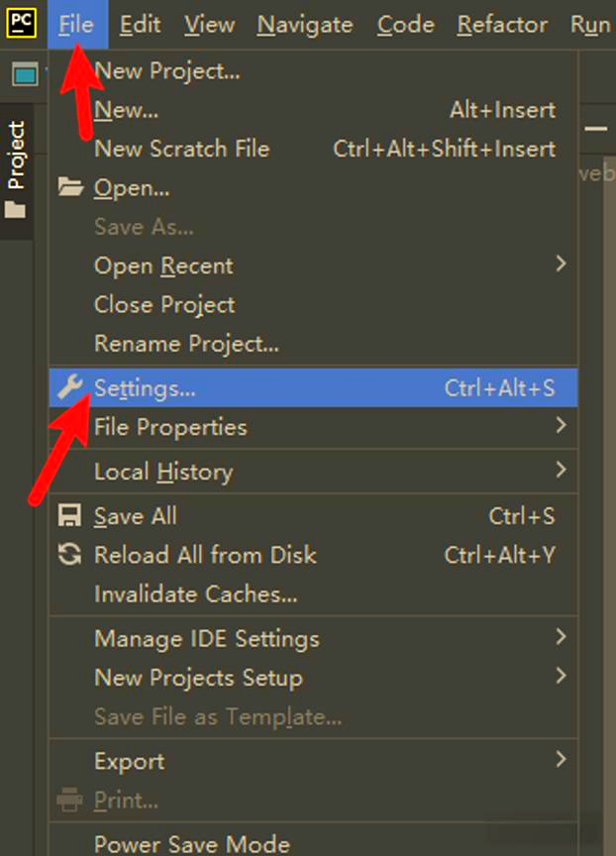Expand the File Properties submenu arrow
Screen dimensions: 616x856
(561, 426)
